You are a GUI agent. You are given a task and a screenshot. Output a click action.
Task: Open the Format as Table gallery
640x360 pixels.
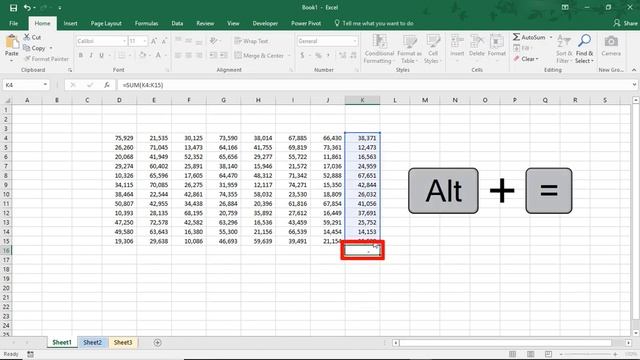click(409, 49)
